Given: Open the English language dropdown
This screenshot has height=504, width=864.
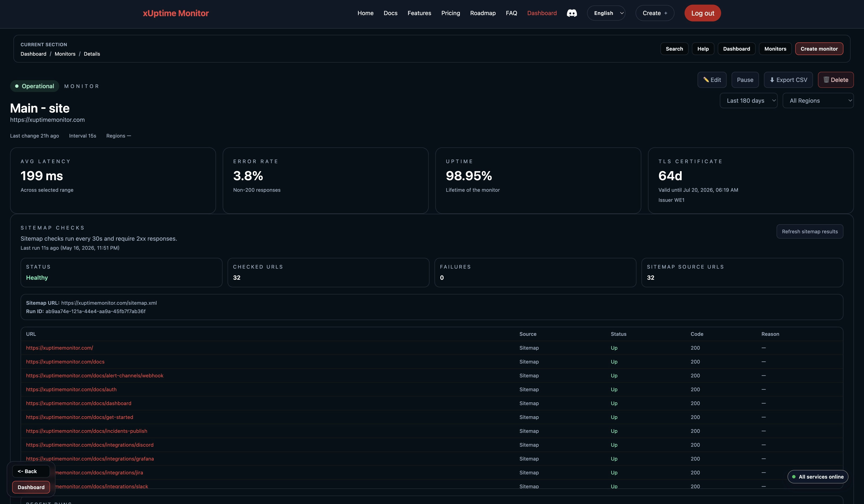Looking at the screenshot, I should click(606, 13).
